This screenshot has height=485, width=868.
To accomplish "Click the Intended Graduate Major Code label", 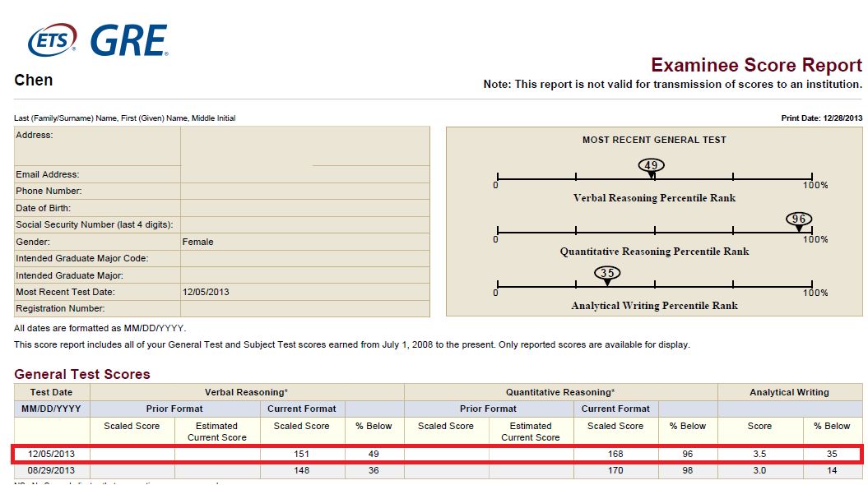I will click(82, 258).
